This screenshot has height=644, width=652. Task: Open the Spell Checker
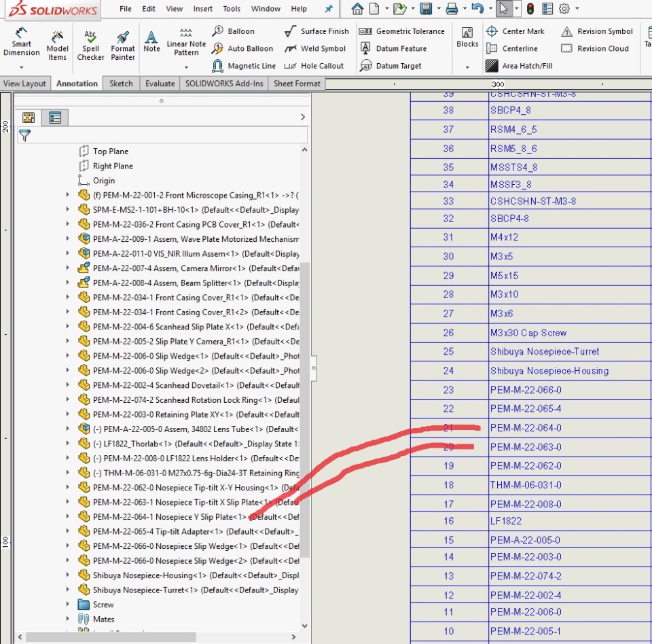click(90, 46)
